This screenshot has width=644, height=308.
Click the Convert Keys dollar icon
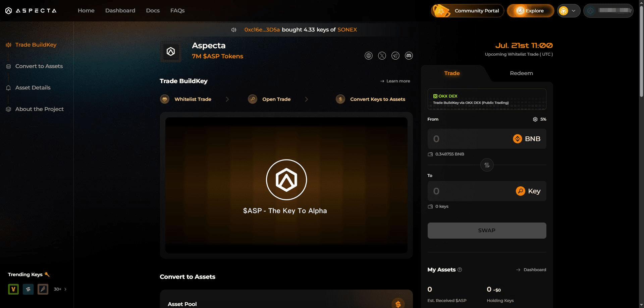340,99
